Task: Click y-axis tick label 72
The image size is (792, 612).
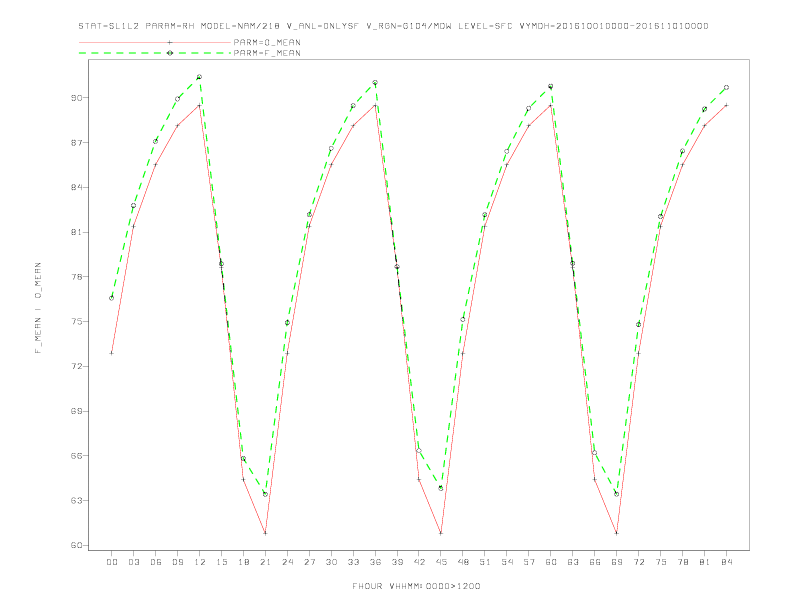Action: [x=76, y=367]
